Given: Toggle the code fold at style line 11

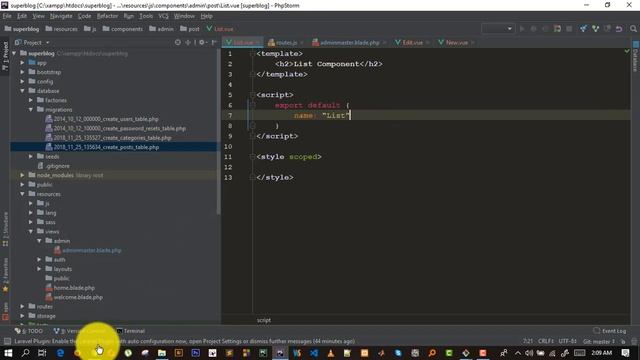Looking at the screenshot, I should click(252, 157).
